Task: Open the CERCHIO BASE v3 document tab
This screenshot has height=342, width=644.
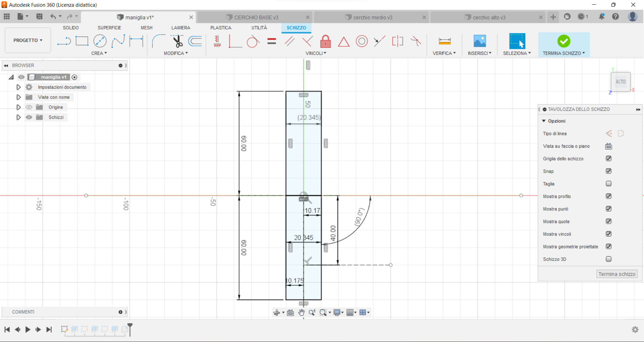Action: pyautogui.click(x=256, y=17)
